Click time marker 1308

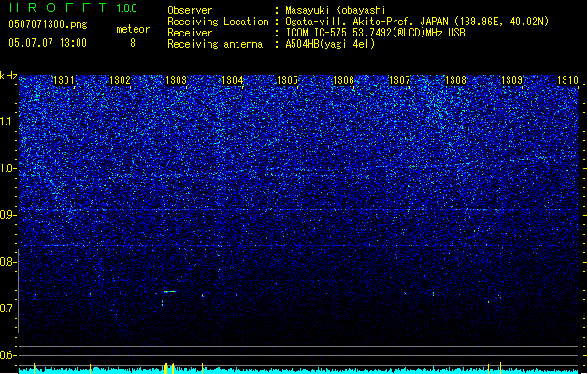pyautogui.click(x=455, y=80)
